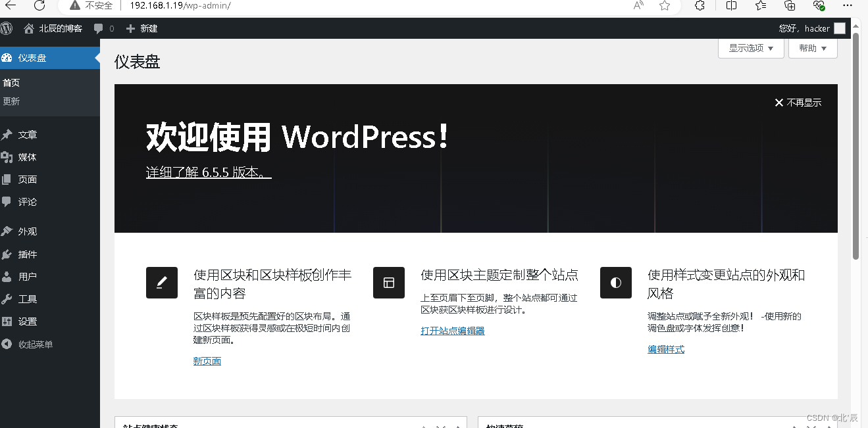
Task: Click hacker user avatar in admin bar
Action: click(x=839, y=28)
